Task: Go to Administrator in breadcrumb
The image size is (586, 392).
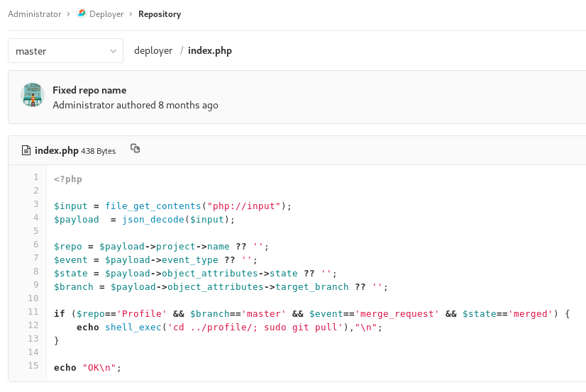Action: tap(33, 14)
